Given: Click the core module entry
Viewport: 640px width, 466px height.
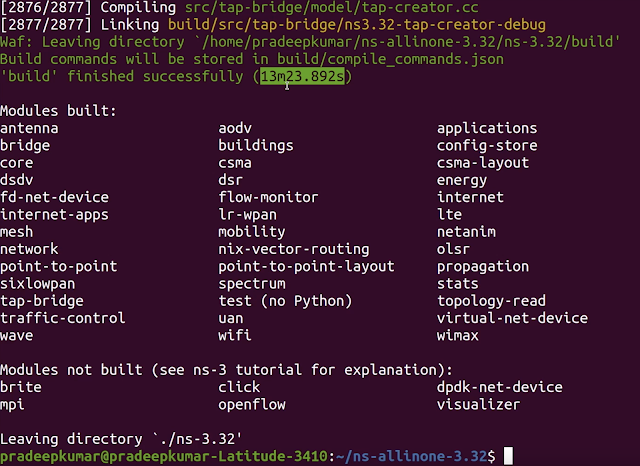Looking at the screenshot, I should [17, 163].
